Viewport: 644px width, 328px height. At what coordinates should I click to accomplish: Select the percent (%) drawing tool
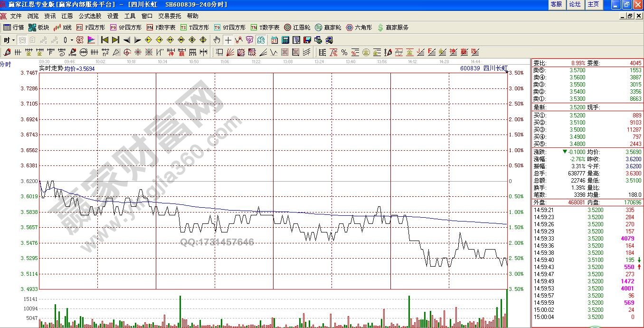point(344,52)
